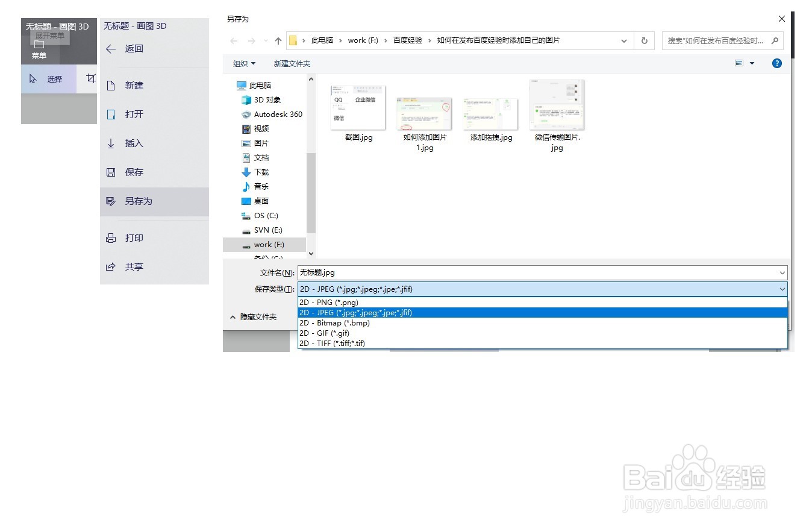The image size is (812, 531).
Task: Choose 2D - PNG (*.png) file type
Action: pos(543,303)
